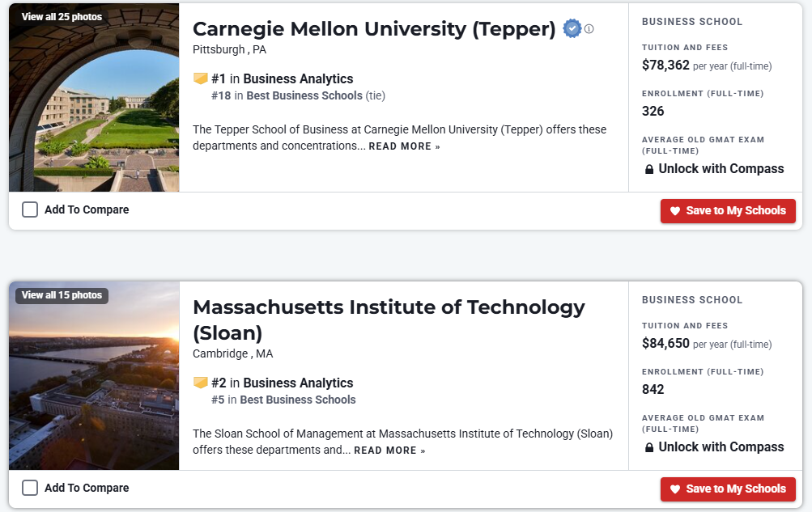Screen dimensions: 812x512
Task: Click the Carnegie Mellon Business Analytics ranking badge icon
Action: coord(201,78)
